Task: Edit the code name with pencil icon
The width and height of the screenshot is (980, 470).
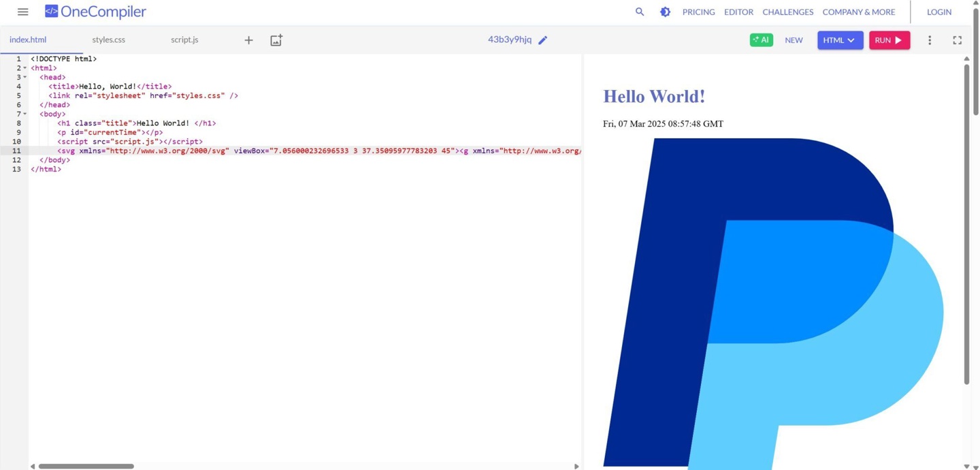Action: (543, 40)
